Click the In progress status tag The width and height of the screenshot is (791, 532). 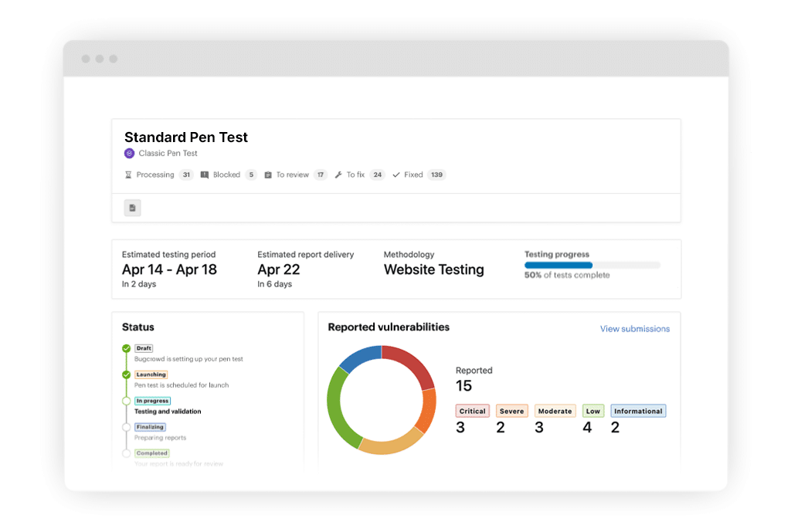(152, 401)
